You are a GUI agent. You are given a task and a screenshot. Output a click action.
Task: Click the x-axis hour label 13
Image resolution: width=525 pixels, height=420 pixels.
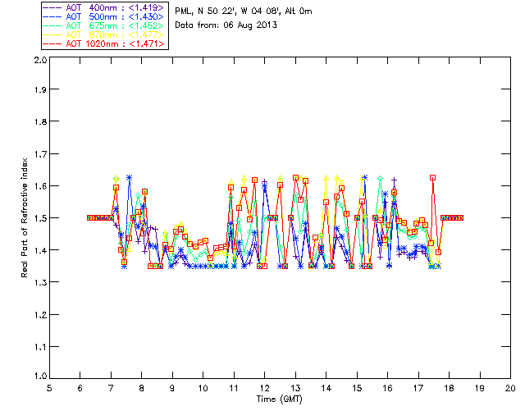pyautogui.click(x=295, y=388)
